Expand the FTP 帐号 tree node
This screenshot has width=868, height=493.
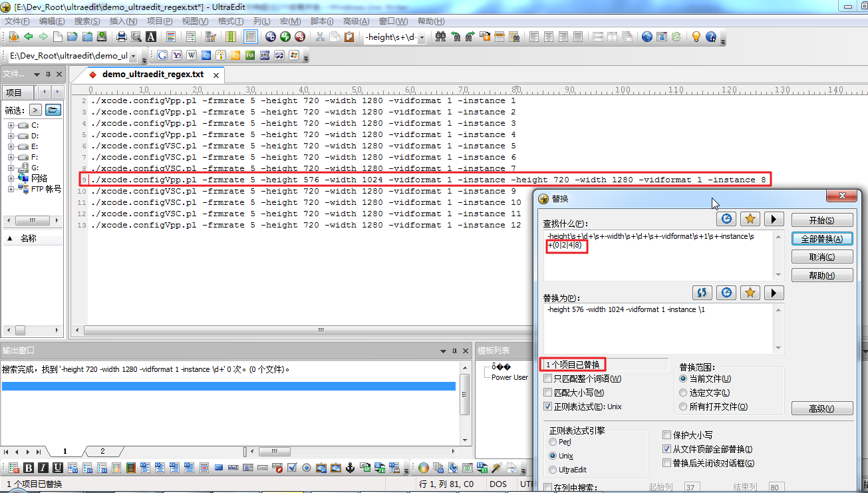11,189
